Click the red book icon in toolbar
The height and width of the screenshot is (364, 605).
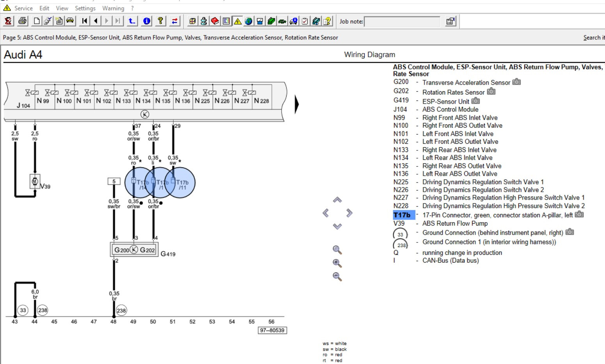click(x=215, y=21)
